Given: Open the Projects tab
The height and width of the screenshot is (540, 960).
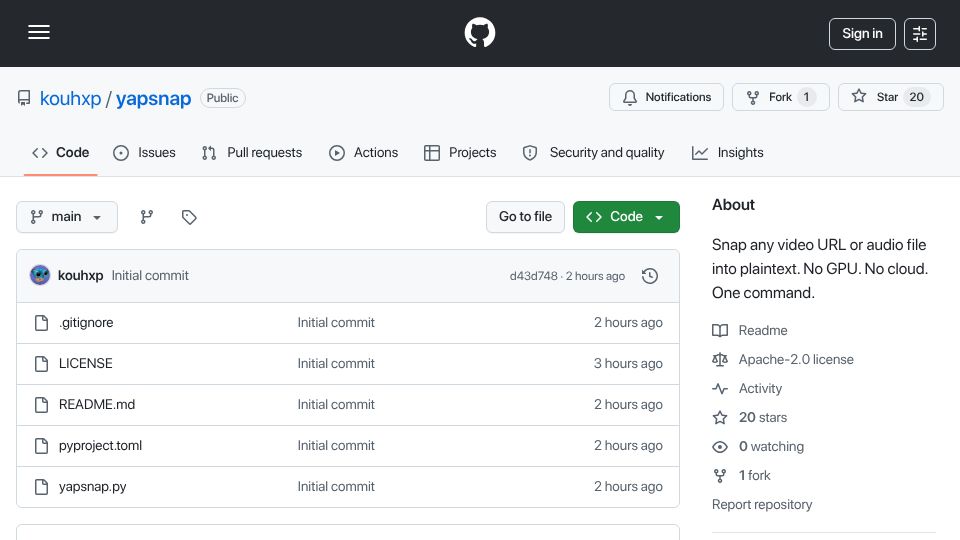Looking at the screenshot, I should coord(460,152).
